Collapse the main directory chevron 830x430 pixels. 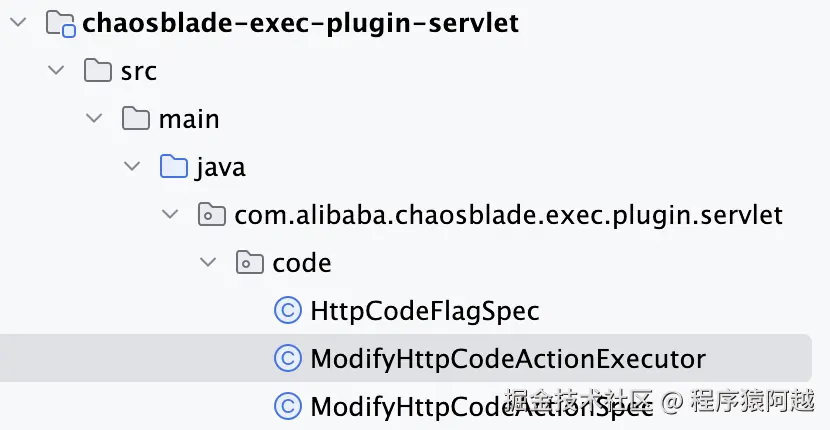tap(94, 119)
